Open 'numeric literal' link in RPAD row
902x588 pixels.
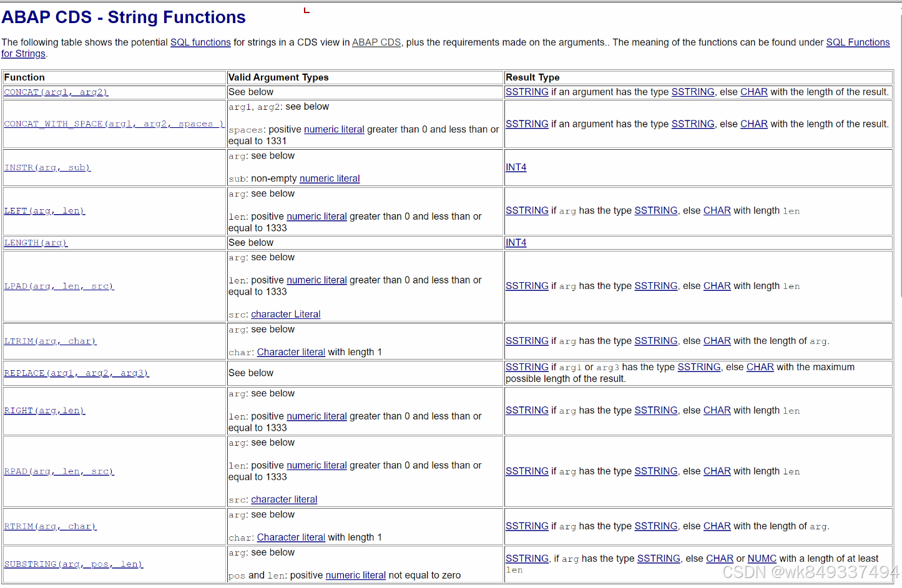[316, 466]
